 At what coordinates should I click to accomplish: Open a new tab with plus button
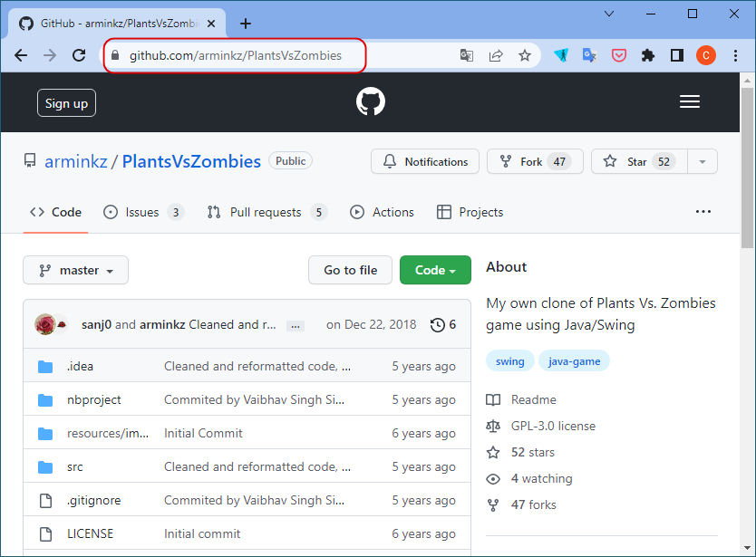click(246, 24)
